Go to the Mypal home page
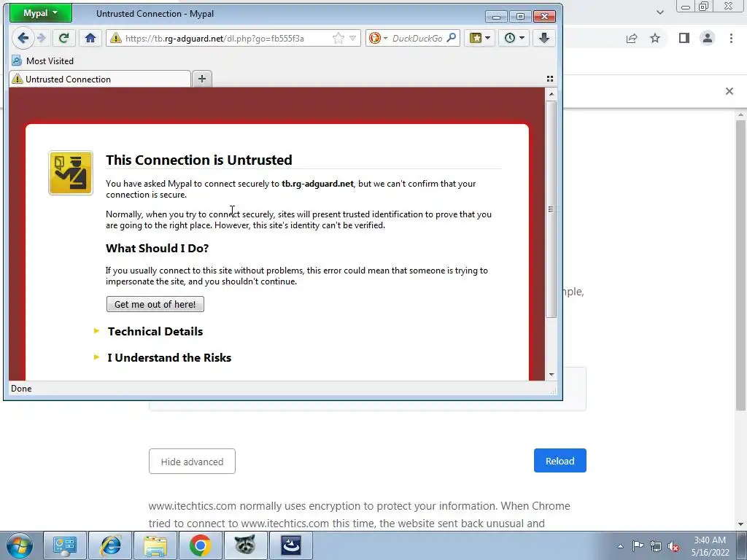Image resolution: width=747 pixels, height=560 pixels. pyautogui.click(x=90, y=38)
